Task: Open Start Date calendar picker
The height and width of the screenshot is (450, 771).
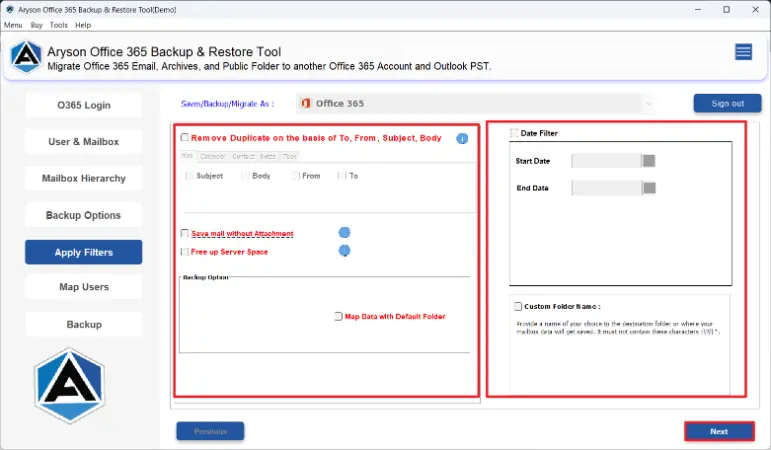Action: (x=649, y=161)
